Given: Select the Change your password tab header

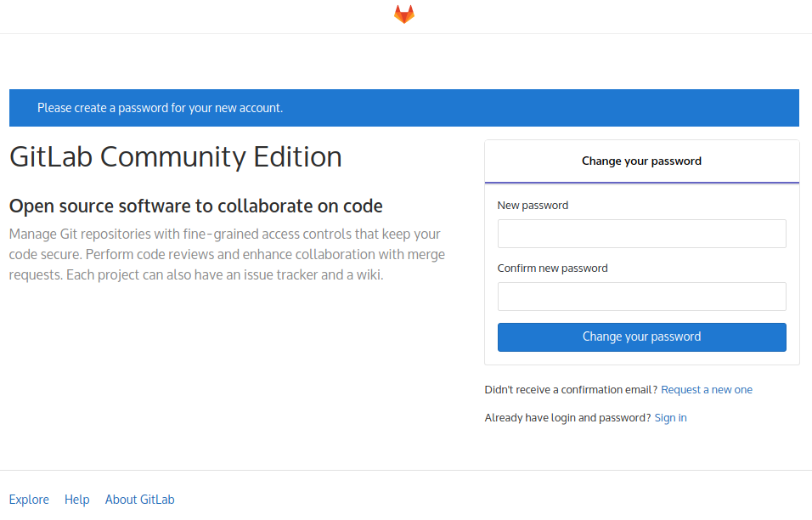Looking at the screenshot, I should 641,161.
